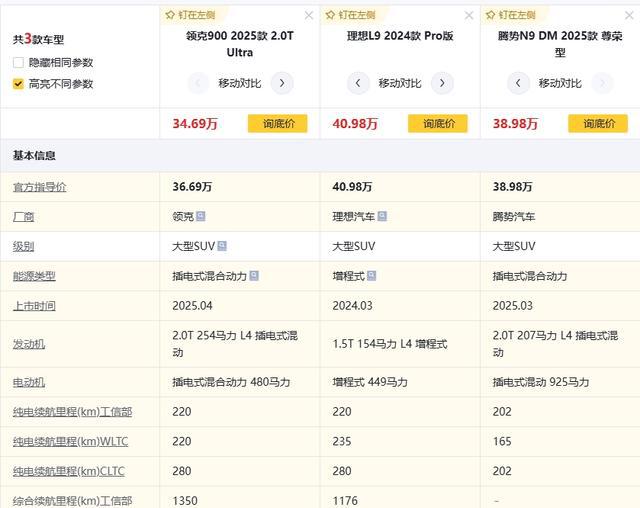640x508 pixels.
Task: Open info icon beside 领克900 大型SUV level
Action: [222, 246]
